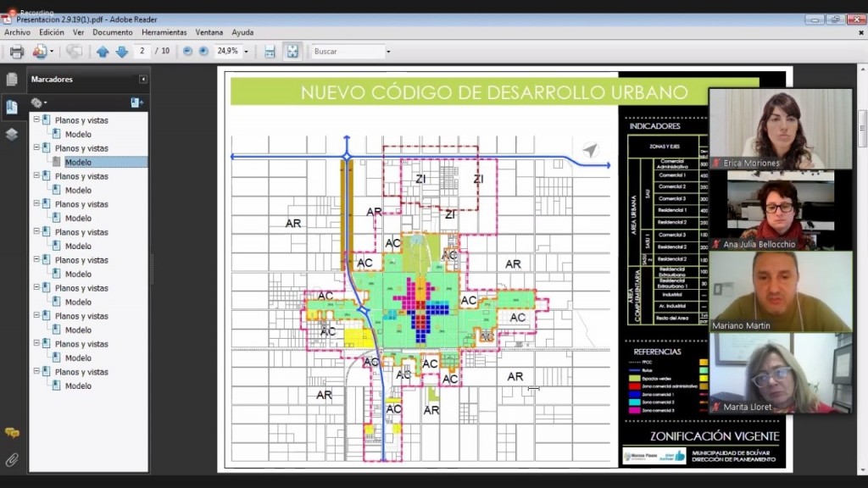868x488 pixels.
Task: Collapse the Marcadores panel with its arrow button
Action: (143, 80)
